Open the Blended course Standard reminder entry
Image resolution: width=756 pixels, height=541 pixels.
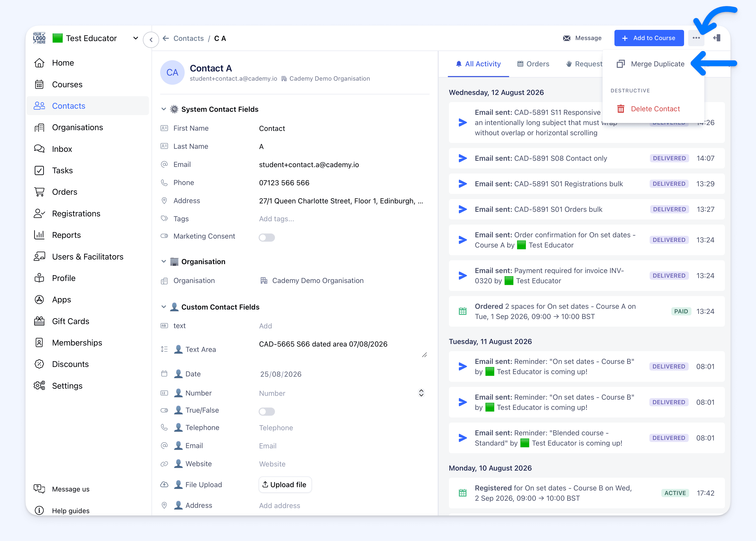click(587, 438)
